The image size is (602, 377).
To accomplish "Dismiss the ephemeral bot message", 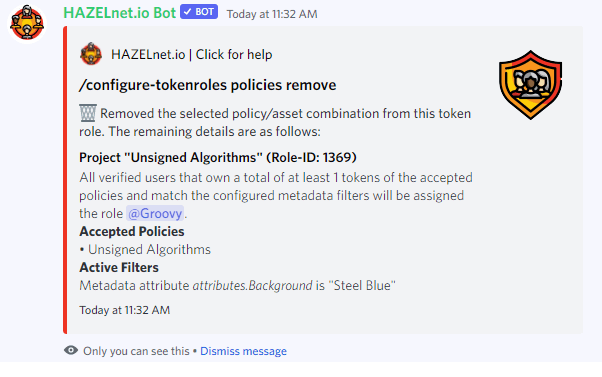I will pyautogui.click(x=243, y=351).
